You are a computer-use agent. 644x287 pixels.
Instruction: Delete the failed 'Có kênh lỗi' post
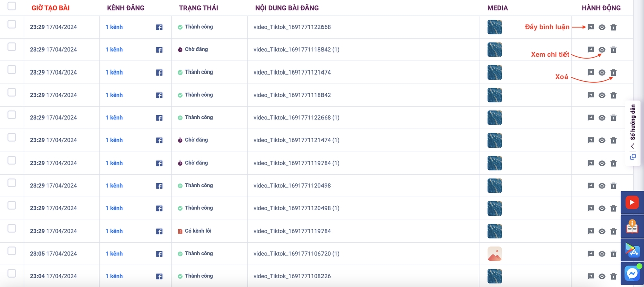pos(613,231)
